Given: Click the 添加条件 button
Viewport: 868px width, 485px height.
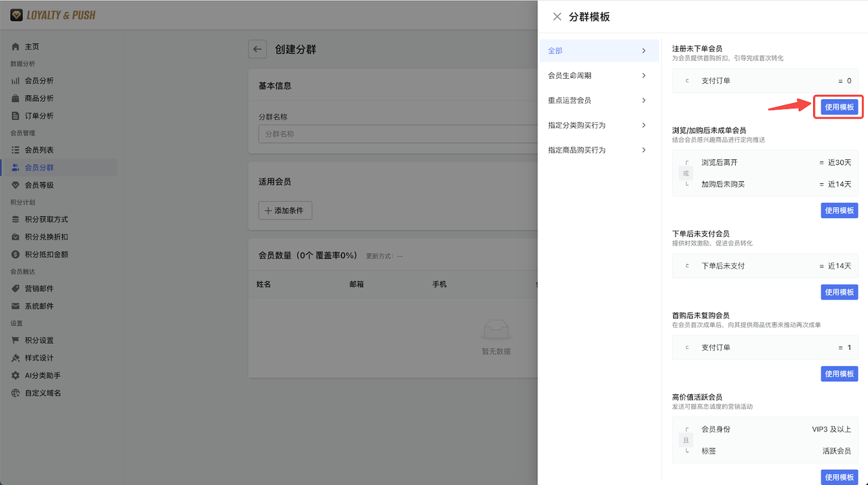Looking at the screenshot, I should tap(285, 211).
